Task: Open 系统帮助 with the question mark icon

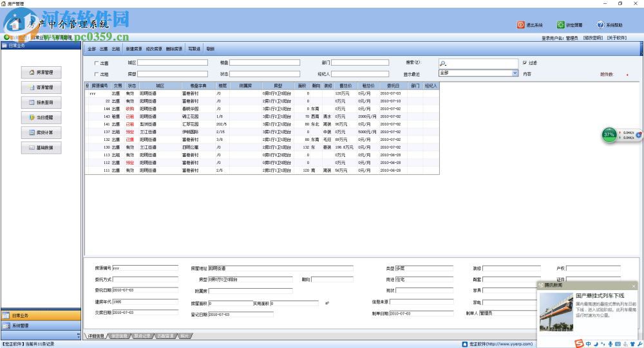Action: [600, 24]
